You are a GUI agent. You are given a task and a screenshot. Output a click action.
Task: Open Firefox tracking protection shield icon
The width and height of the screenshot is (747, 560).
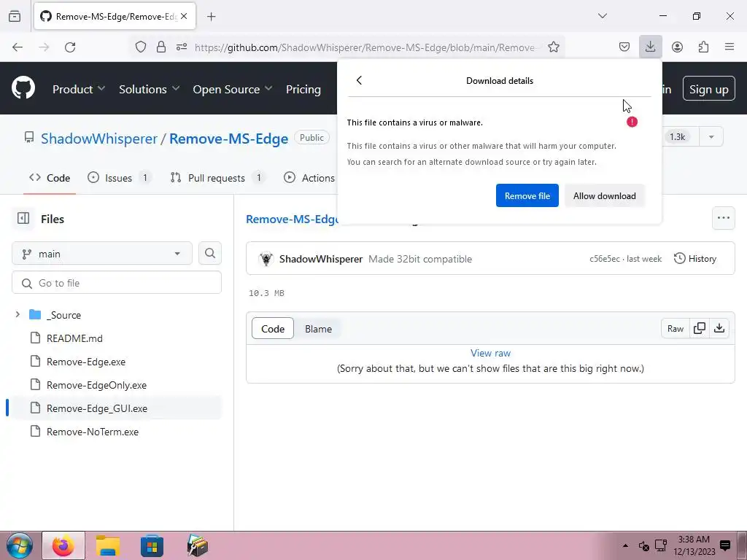coord(141,47)
